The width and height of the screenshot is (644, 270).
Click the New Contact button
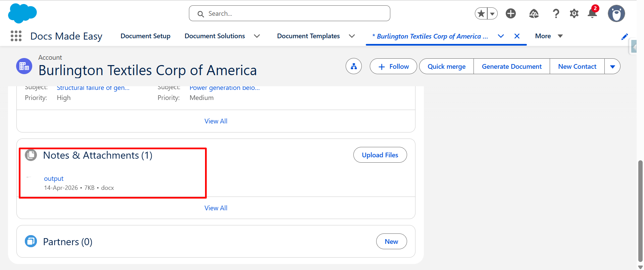pos(577,66)
